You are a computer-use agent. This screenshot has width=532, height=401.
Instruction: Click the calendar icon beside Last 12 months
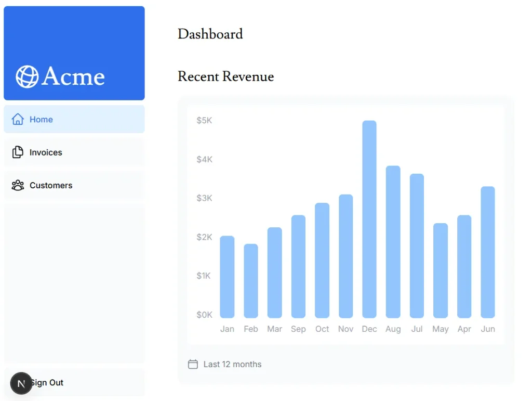[x=193, y=364]
